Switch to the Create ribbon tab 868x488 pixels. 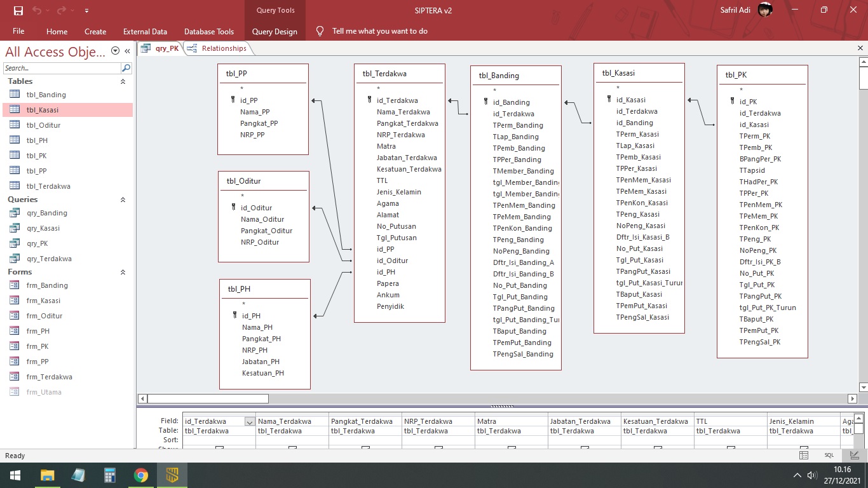[95, 31]
